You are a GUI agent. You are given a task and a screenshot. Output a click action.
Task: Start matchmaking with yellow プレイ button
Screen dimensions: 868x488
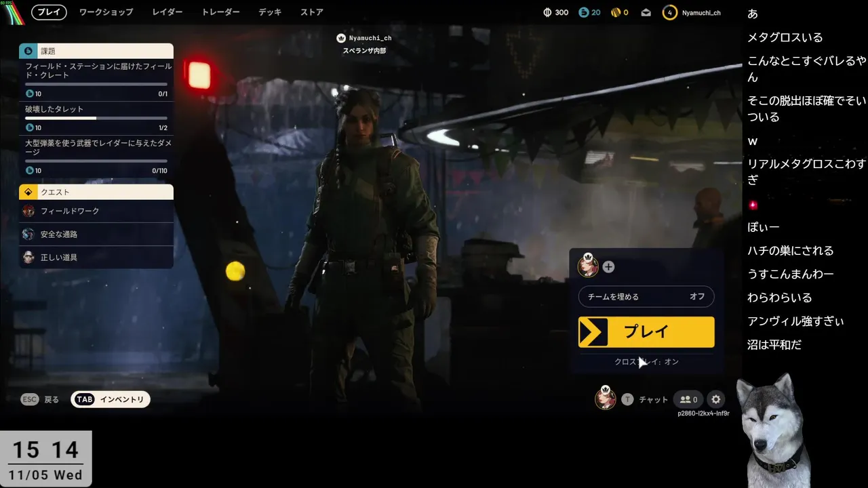click(x=646, y=332)
